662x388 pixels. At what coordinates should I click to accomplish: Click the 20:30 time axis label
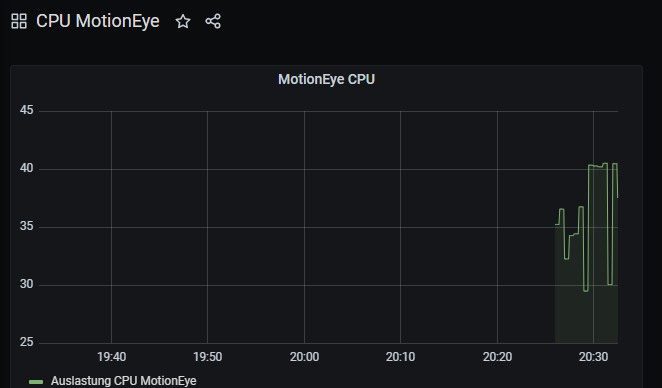593,357
